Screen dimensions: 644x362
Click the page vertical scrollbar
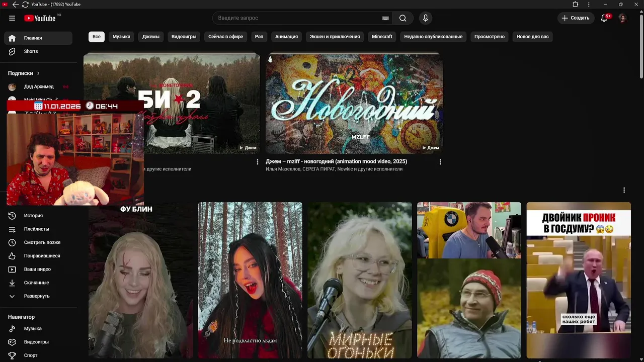click(641, 45)
